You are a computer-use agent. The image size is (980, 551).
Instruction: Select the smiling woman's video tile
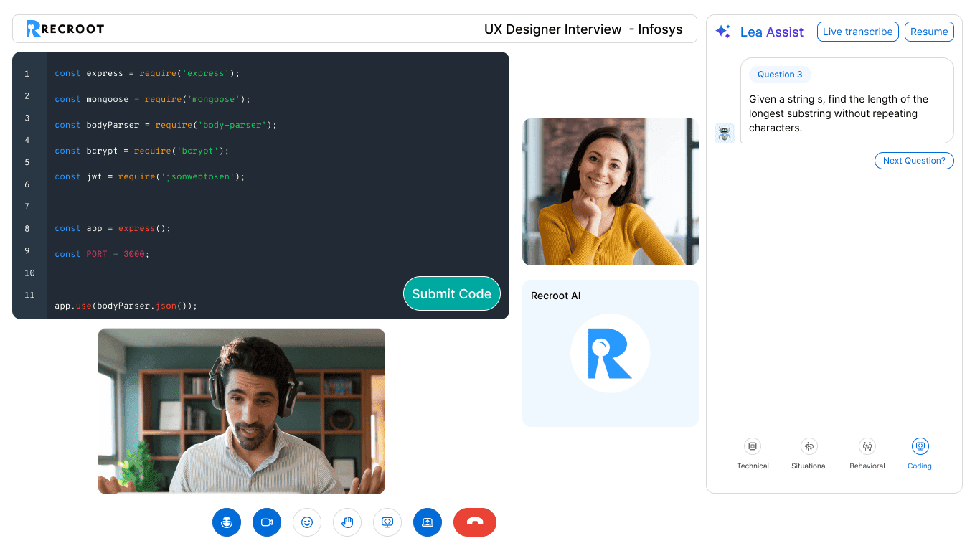pyautogui.click(x=611, y=192)
